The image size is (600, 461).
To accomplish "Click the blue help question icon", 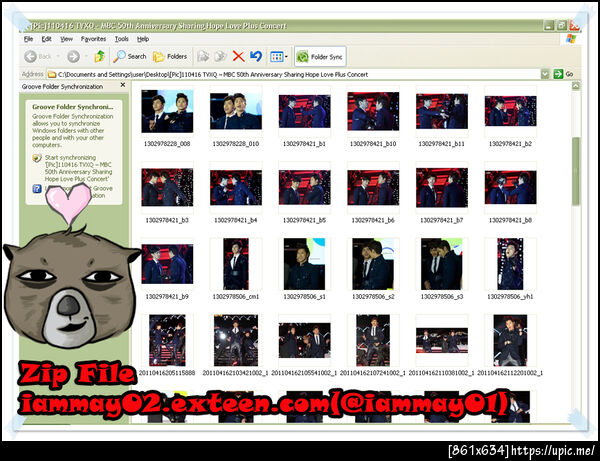I will (37, 189).
